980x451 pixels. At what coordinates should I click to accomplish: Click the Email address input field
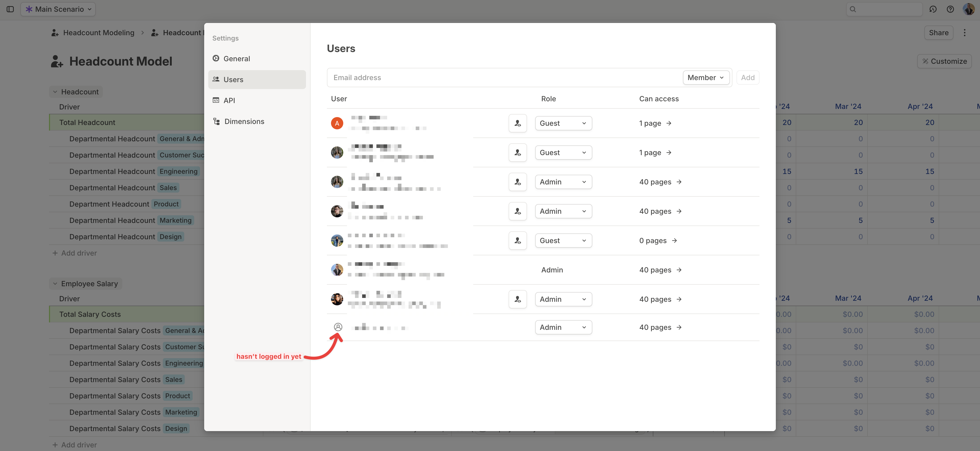pos(504,78)
